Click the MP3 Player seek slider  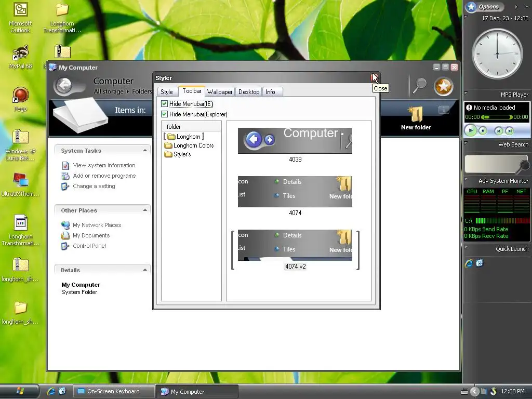[x=497, y=117]
